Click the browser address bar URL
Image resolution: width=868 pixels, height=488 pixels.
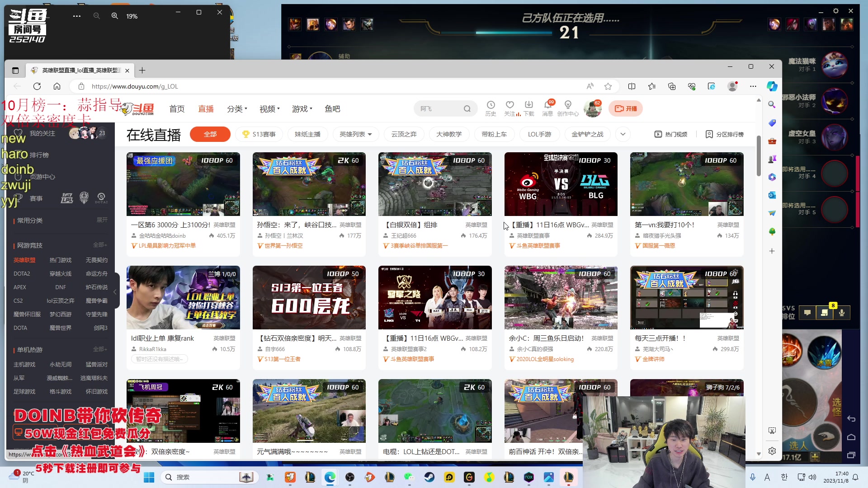(x=135, y=86)
